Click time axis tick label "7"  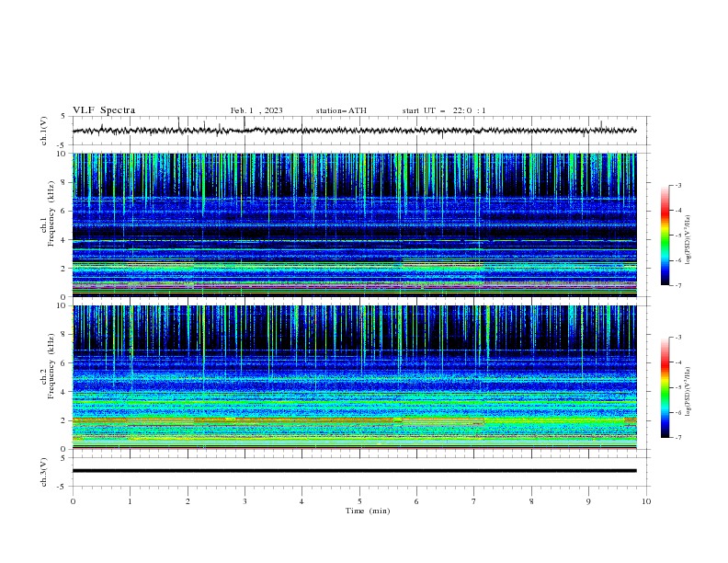click(474, 501)
